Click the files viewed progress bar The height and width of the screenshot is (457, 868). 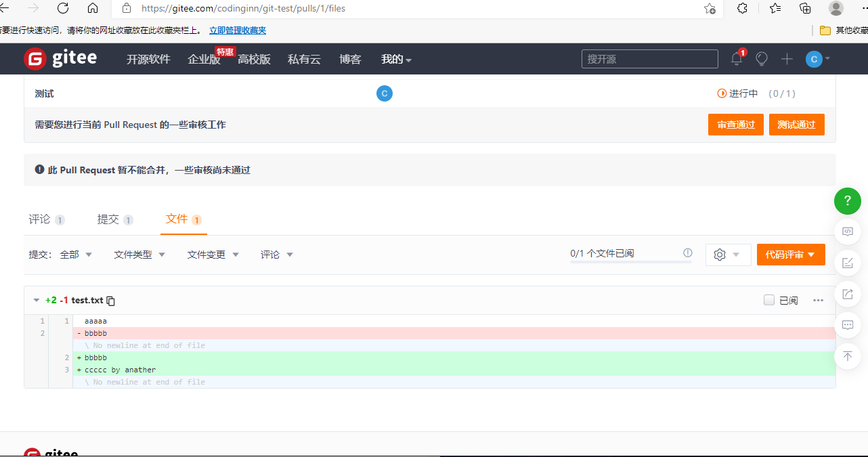[631, 261]
